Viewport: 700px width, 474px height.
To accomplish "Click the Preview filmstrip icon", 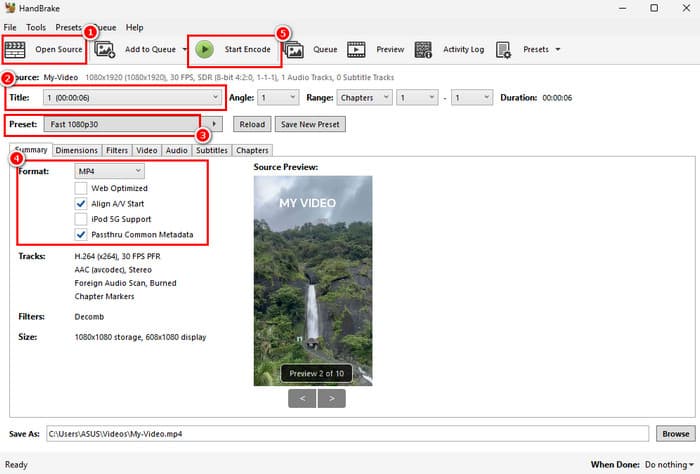I will click(356, 50).
